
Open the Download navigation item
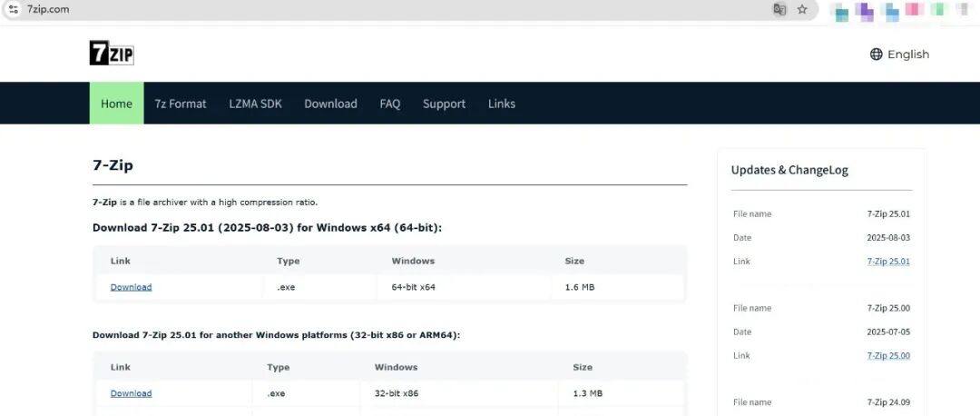point(330,104)
